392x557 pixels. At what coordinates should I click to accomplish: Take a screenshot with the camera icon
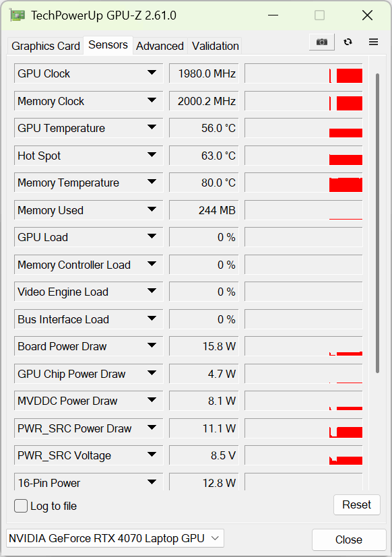(322, 42)
